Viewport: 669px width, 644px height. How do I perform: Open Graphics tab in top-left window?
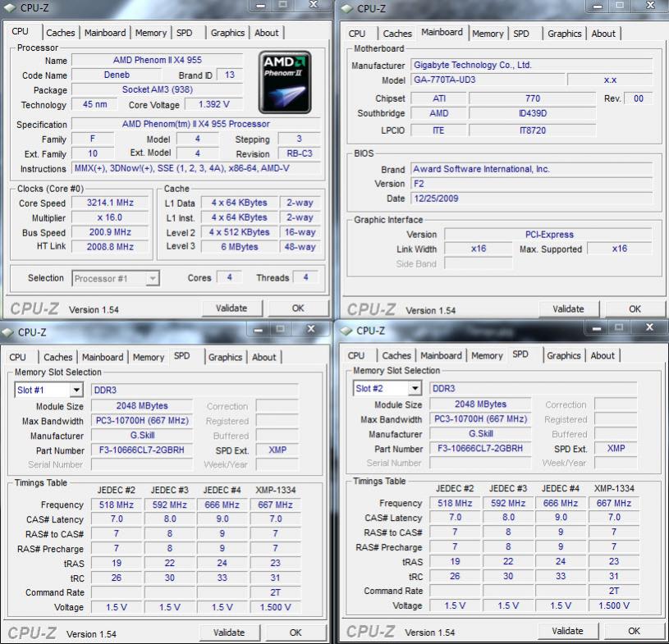click(x=227, y=33)
